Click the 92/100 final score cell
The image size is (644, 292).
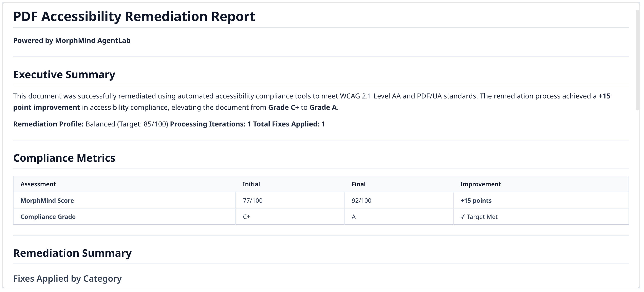coord(361,201)
